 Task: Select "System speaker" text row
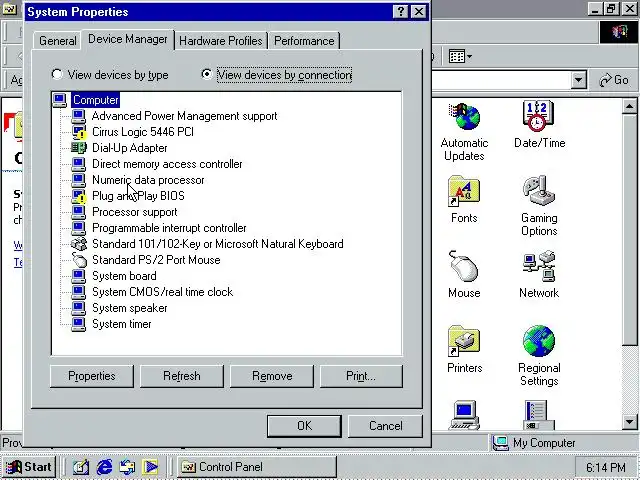[130, 308]
